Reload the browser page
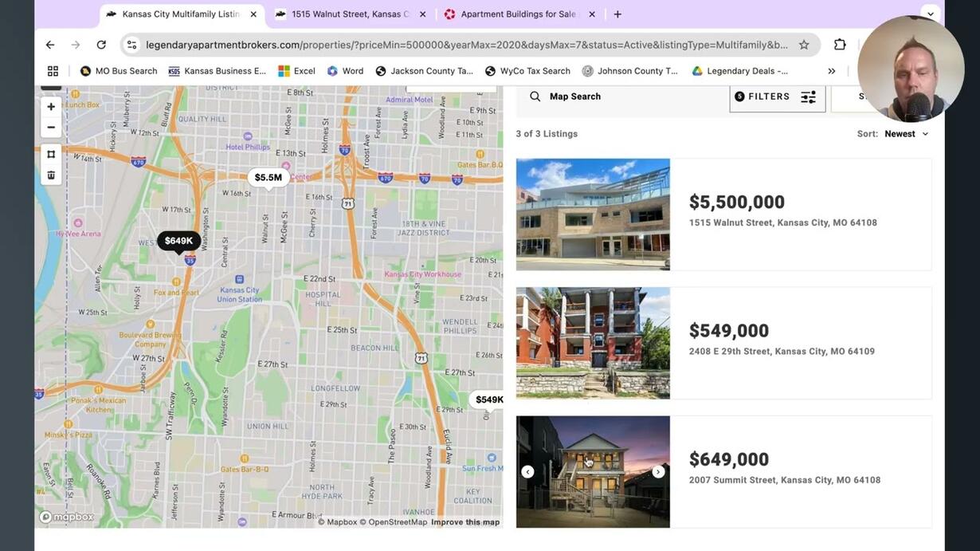 click(x=101, y=45)
